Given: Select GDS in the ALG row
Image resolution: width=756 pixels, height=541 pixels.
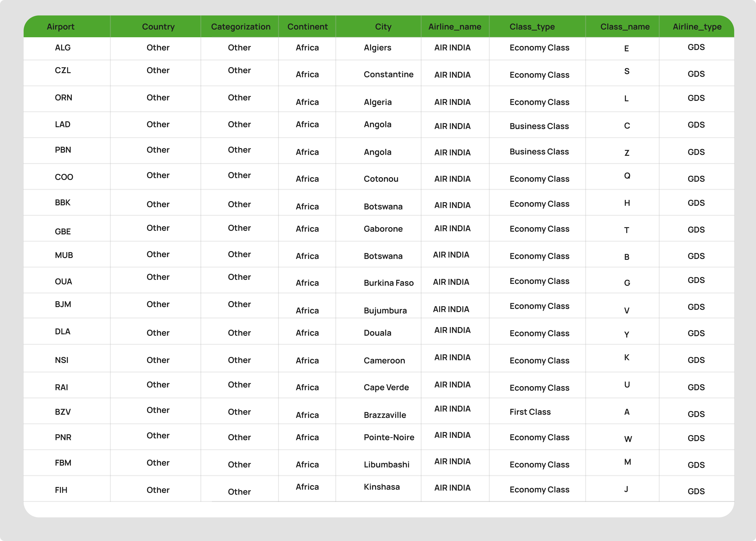Looking at the screenshot, I should click(696, 47).
